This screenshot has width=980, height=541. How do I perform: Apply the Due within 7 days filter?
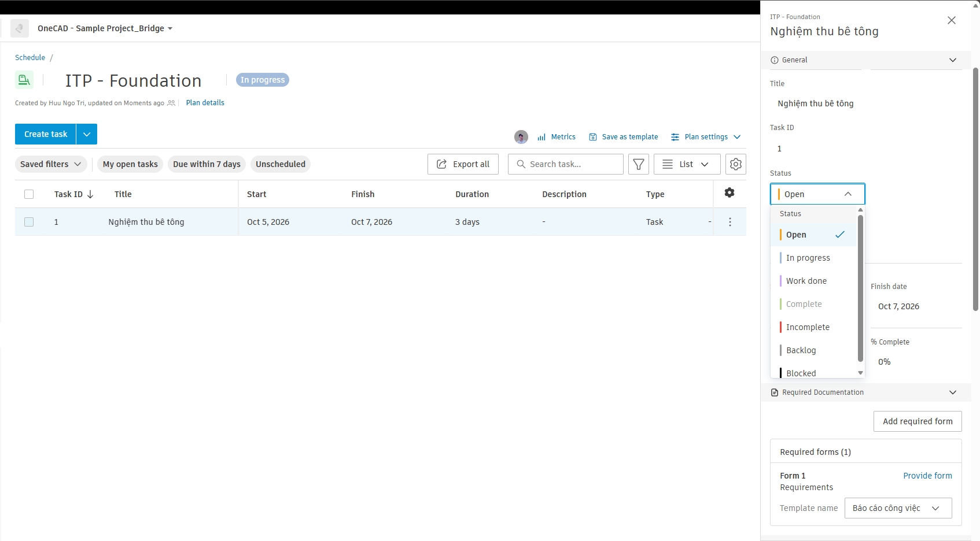pos(207,164)
